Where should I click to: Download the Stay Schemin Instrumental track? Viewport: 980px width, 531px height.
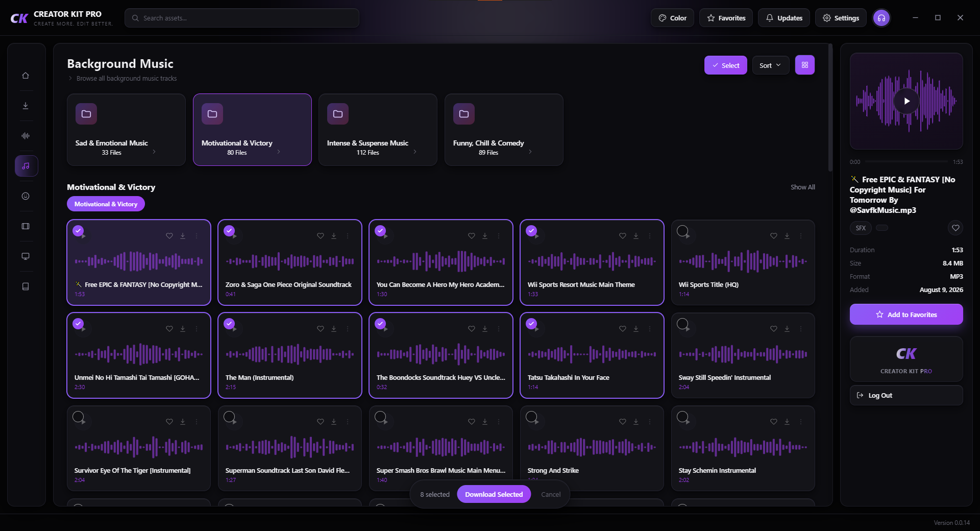[x=787, y=422]
